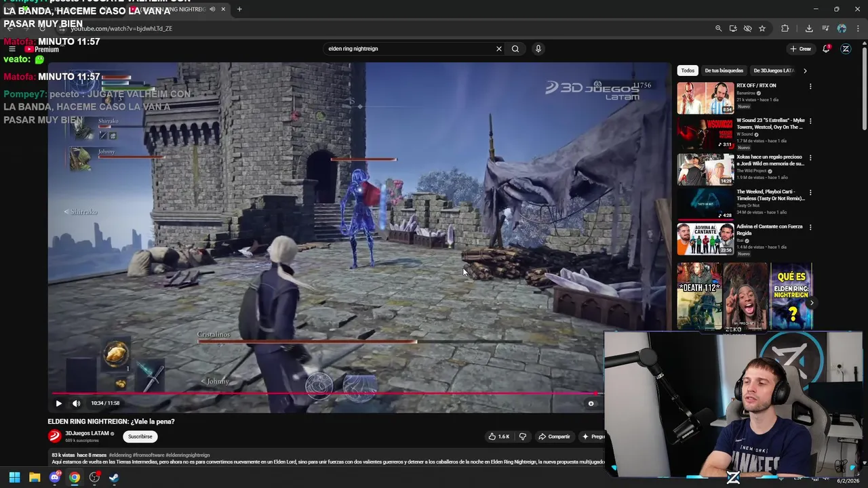Open browser extensions puzzle icon
The width and height of the screenshot is (868, 488).
click(x=785, y=28)
